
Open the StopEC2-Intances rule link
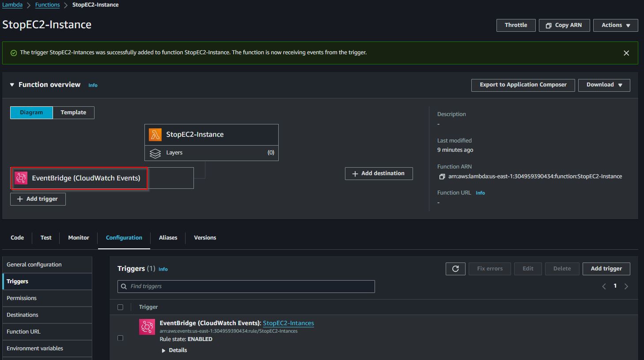point(288,323)
